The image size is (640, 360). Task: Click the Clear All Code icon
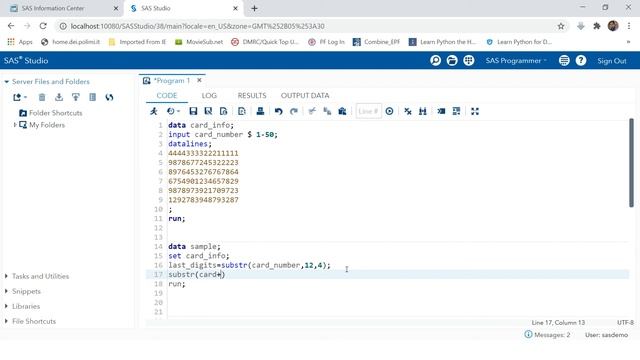tap(408, 111)
